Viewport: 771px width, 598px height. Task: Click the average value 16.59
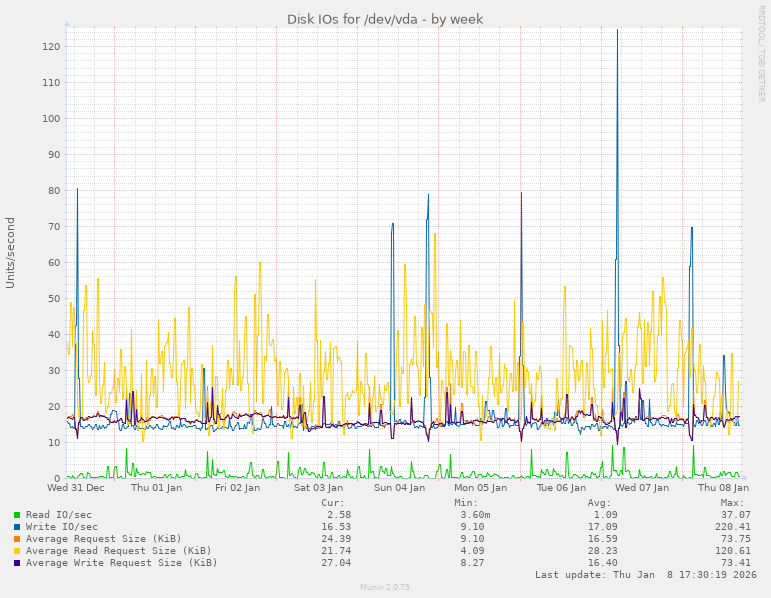[603, 539]
